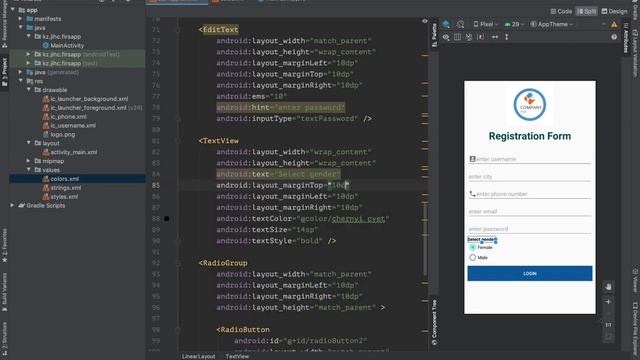This screenshot has height=360, width=640.
Task: Open the Pixel device dropdown
Action: [486, 24]
